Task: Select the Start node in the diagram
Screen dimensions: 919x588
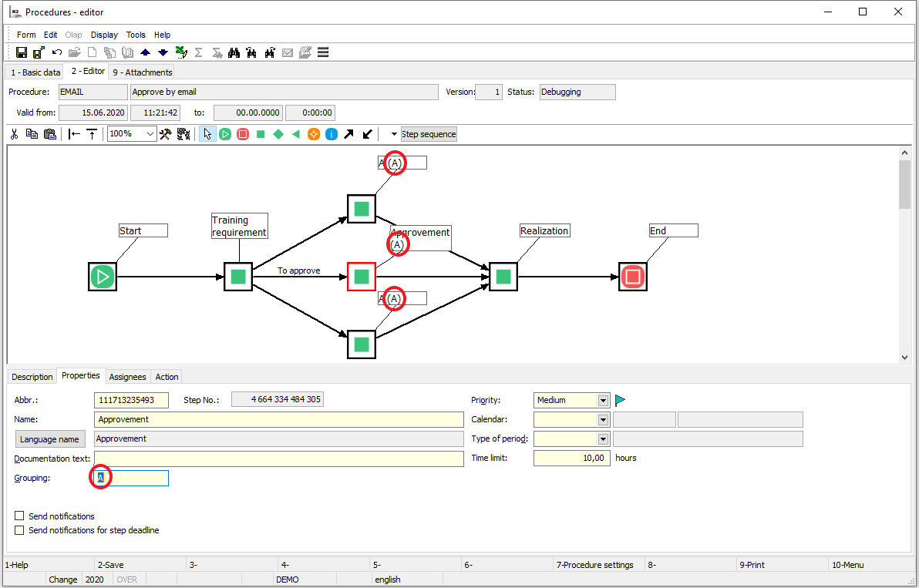Action: pyautogui.click(x=103, y=277)
